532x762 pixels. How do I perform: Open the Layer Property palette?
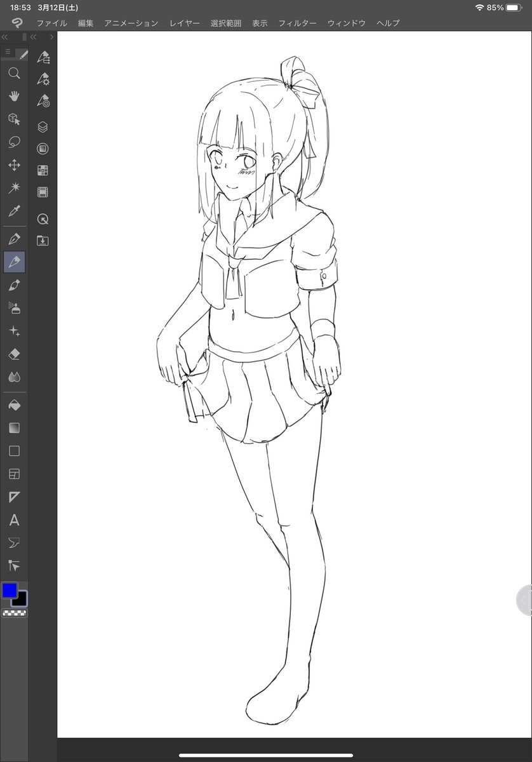click(43, 149)
